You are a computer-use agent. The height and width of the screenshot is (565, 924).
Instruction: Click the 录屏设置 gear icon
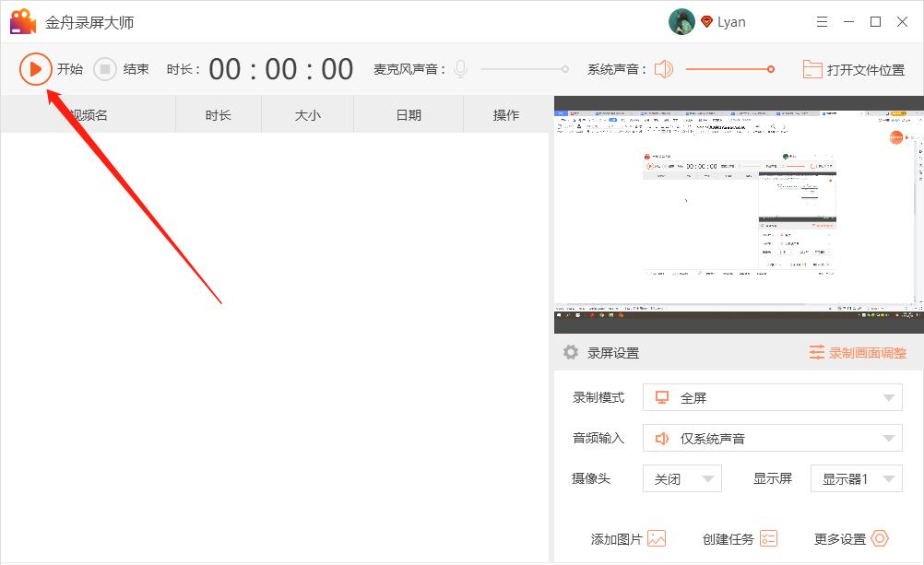[569, 352]
